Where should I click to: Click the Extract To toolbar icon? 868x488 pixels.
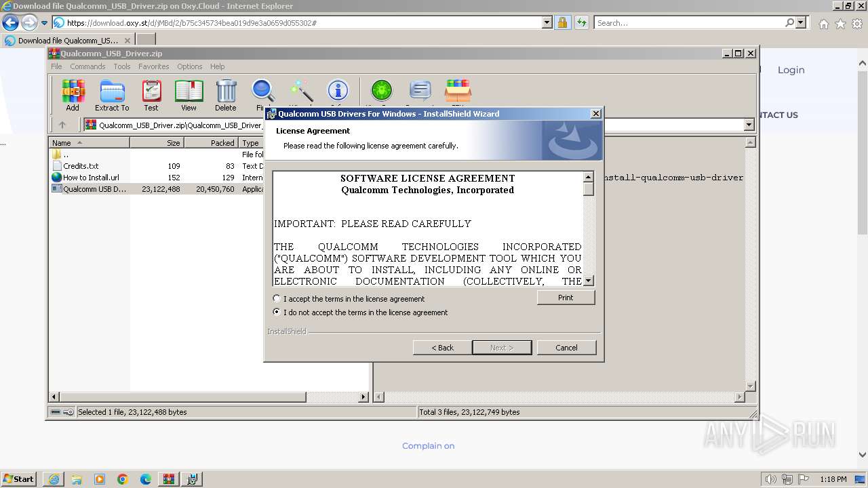point(112,95)
